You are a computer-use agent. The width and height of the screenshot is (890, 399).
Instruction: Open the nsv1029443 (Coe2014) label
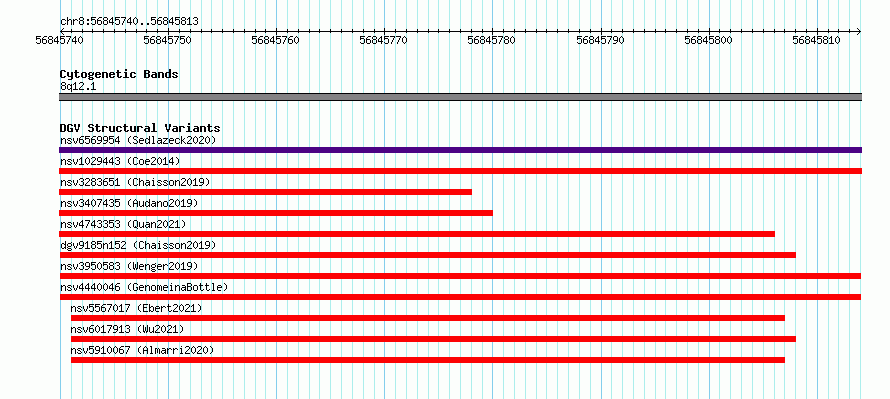(x=120, y=161)
